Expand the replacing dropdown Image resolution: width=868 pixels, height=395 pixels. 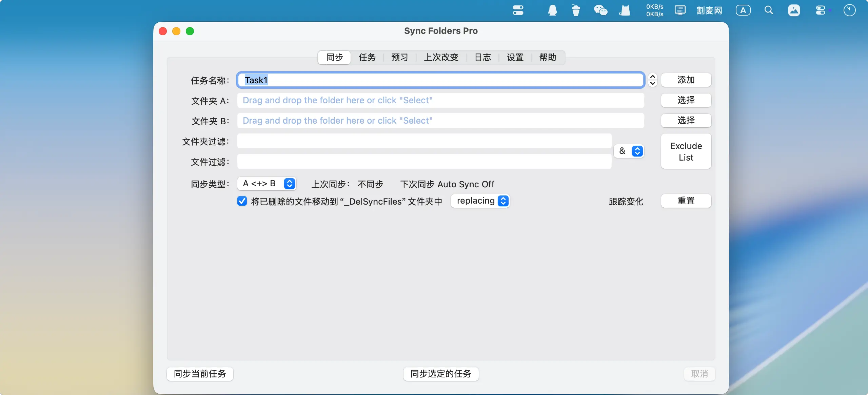pyautogui.click(x=480, y=201)
